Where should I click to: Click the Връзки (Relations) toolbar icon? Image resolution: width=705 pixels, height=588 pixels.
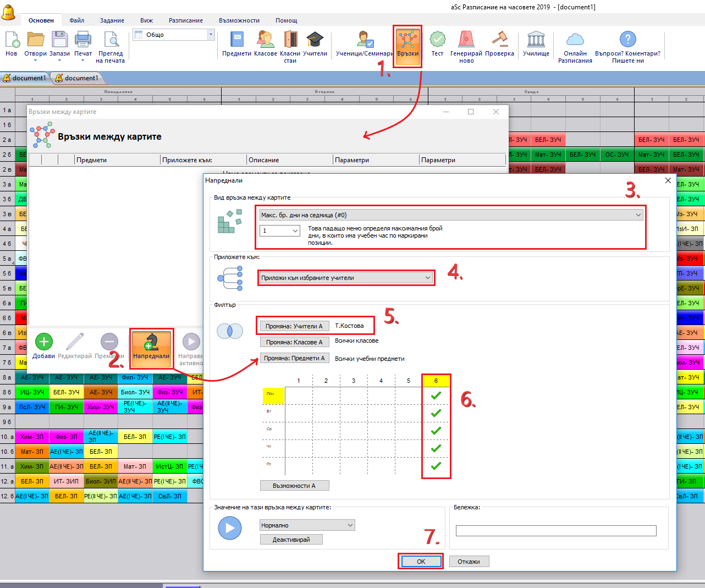[407, 41]
